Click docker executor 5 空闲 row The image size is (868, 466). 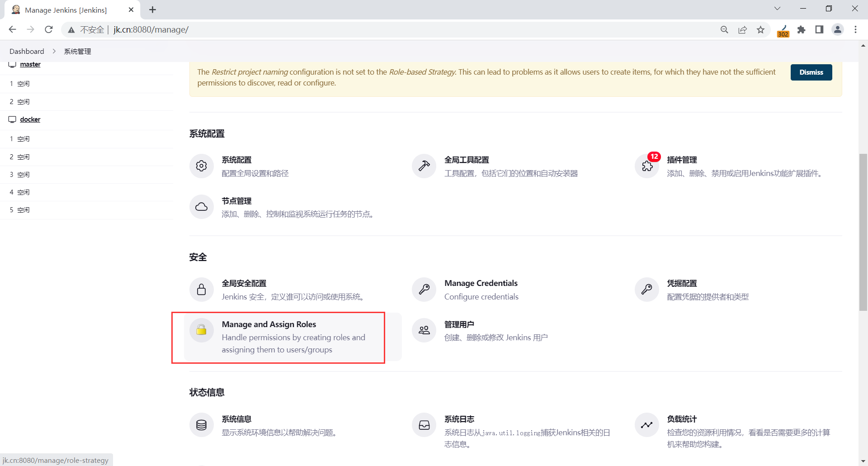(x=87, y=210)
